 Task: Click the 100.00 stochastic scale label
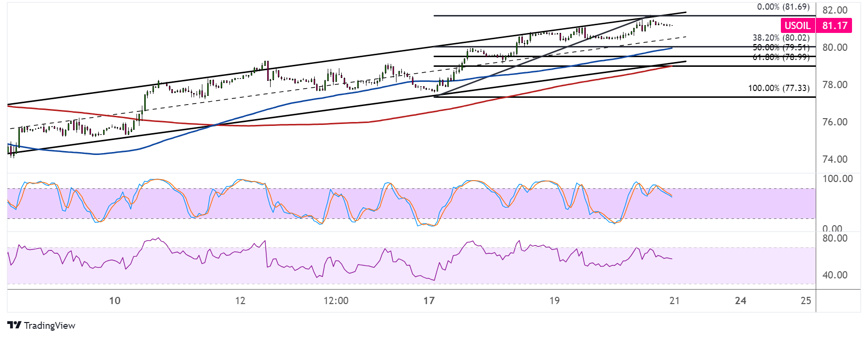838,179
